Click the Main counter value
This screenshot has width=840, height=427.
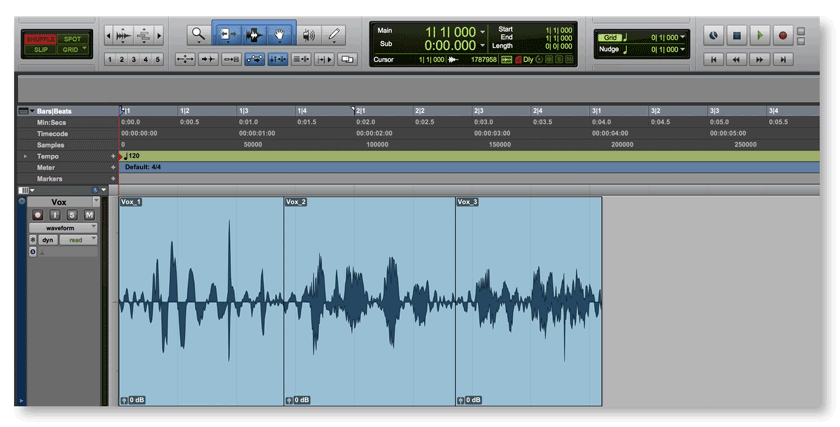tap(450, 32)
